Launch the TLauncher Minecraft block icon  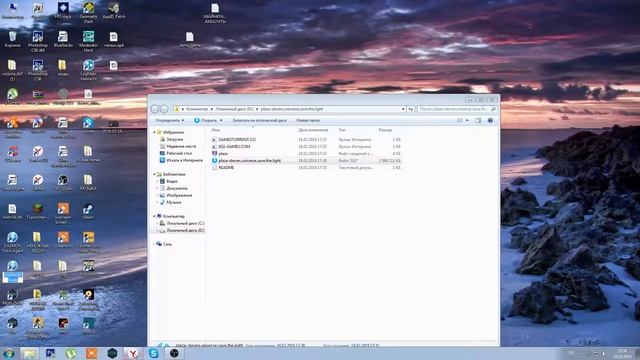click(x=38, y=211)
